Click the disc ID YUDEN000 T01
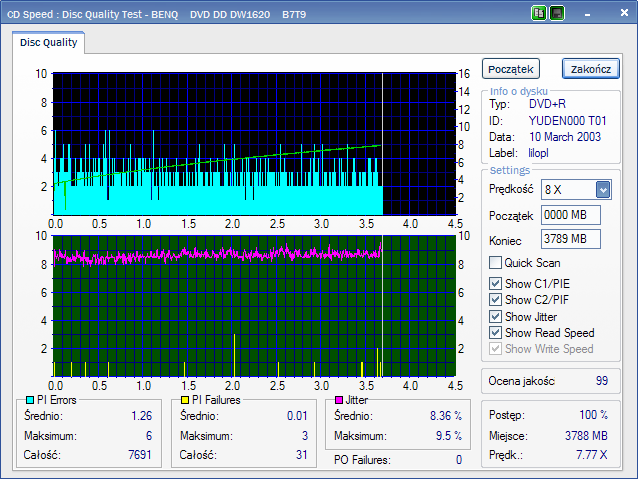The height and width of the screenshot is (479, 638). (567, 120)
